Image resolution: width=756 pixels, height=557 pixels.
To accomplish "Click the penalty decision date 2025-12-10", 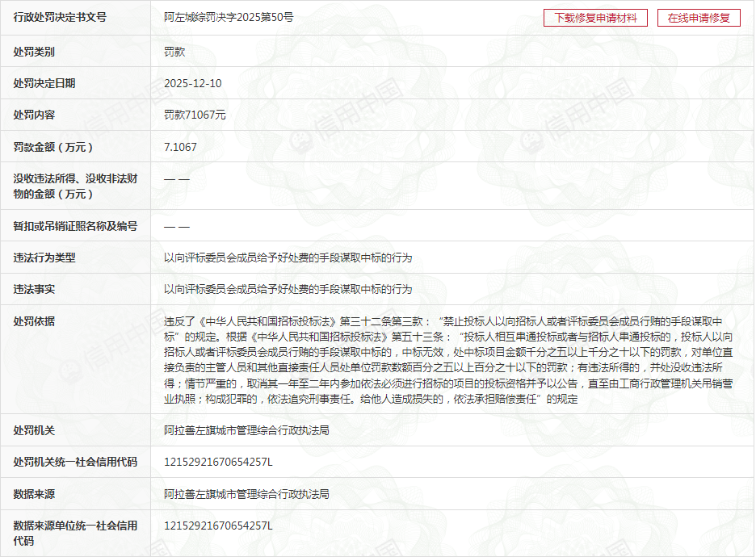I will point(192,83).
